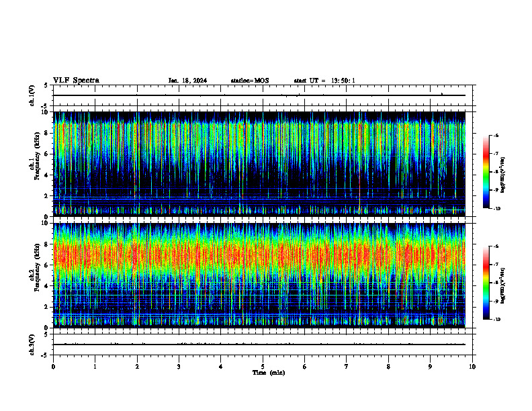The image size is (532, 411).
Task: Click the "ch.3(V)" waveform axis label
Action: point(32,345)
